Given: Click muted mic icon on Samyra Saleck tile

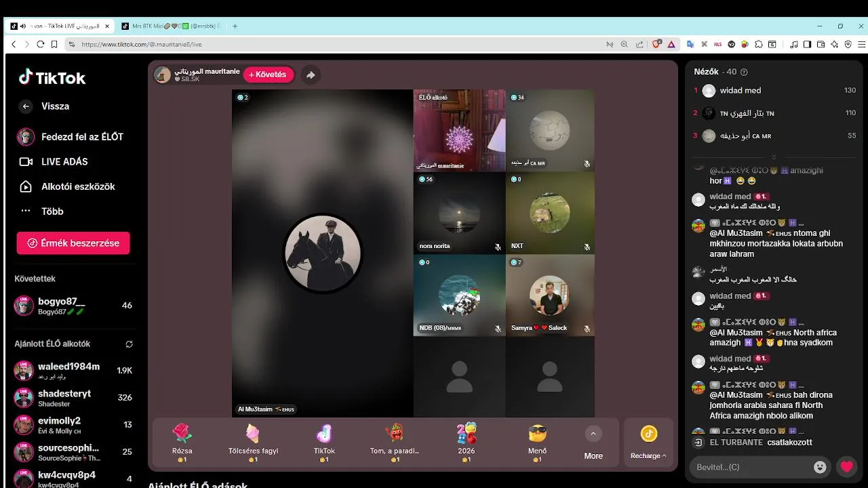Looking at the screenshot, I should 587,329.
